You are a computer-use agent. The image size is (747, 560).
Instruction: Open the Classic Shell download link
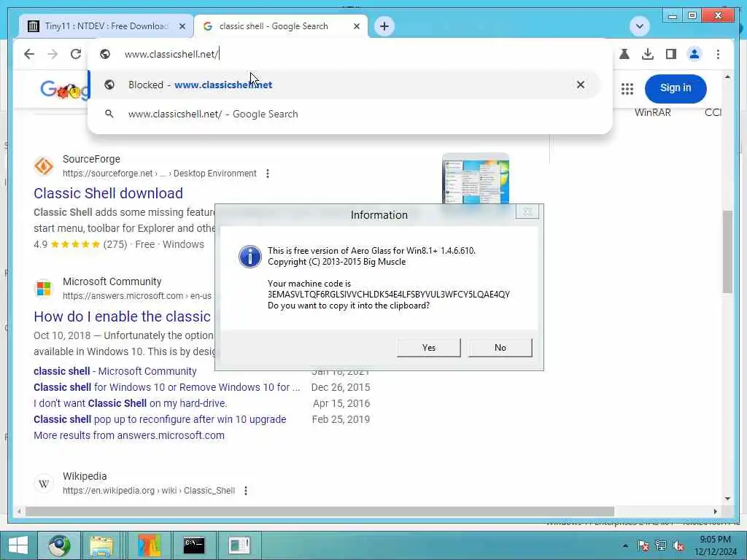108,192
